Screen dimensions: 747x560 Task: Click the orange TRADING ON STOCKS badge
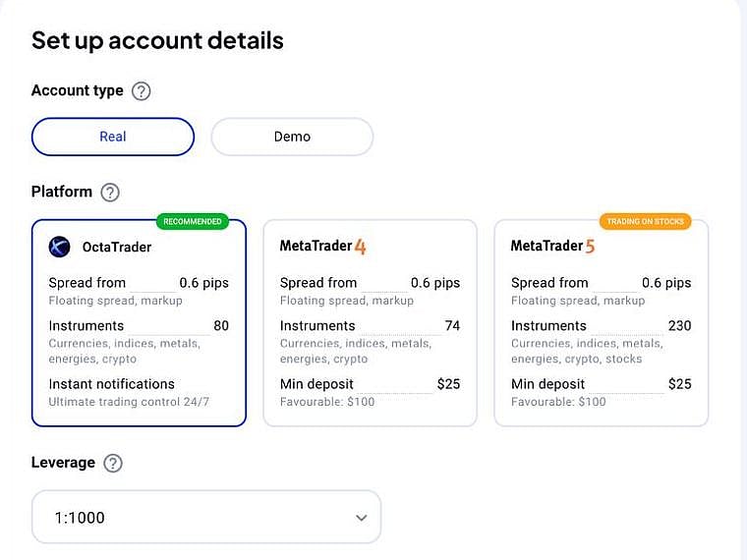coord(645,221)
